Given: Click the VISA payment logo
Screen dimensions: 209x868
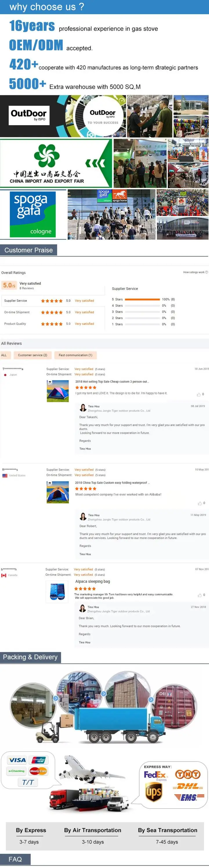Looking at the screenshot, I should tap(17, 760).
